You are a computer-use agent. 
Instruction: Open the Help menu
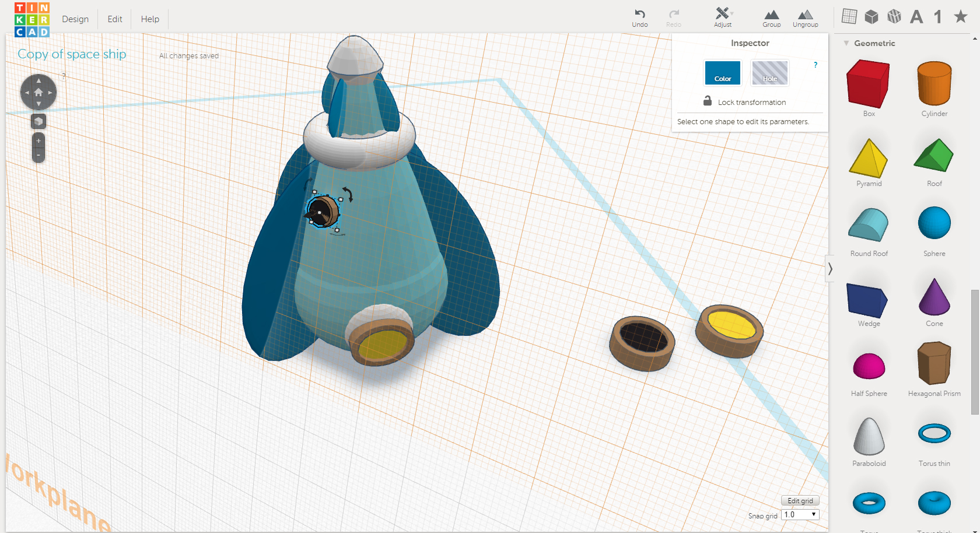150,19
